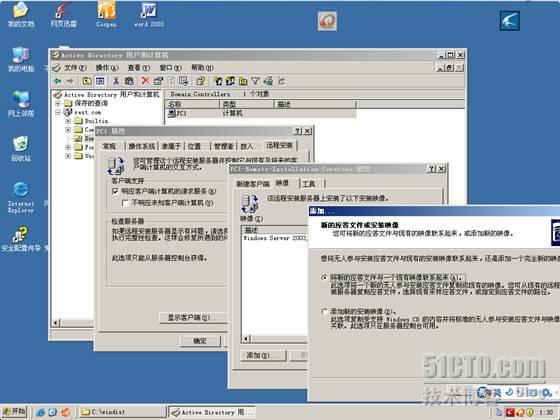This screenshot has width=560, height=420.
Task: Switch to the 新建客户端 tab
Action: 252,184
